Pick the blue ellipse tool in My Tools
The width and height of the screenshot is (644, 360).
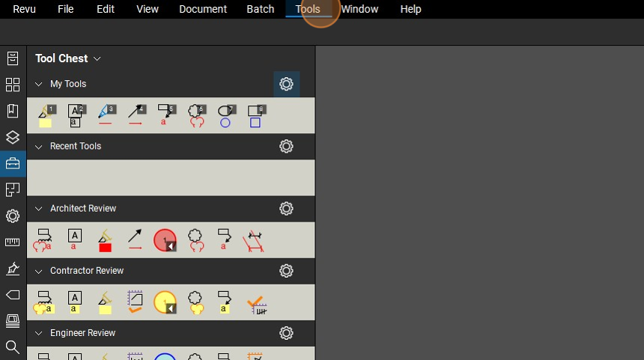[x=225, y=116]
